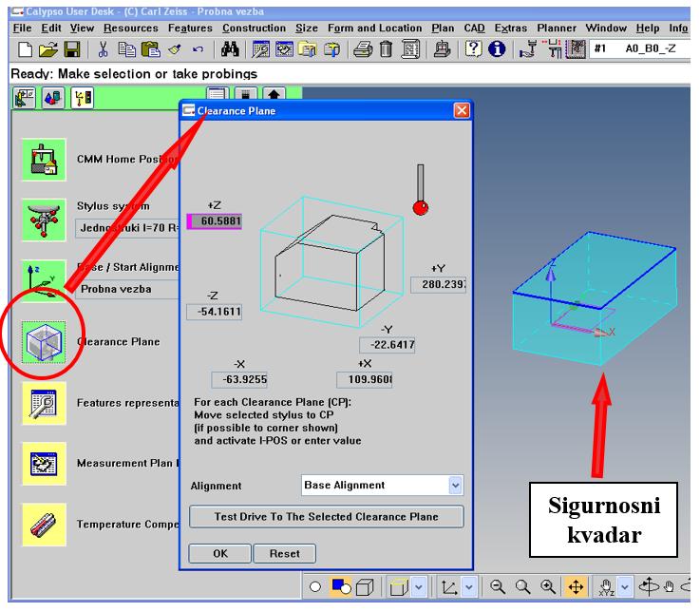
Task: Select the wireframe cube display icon
Action: tap(365, 587)
